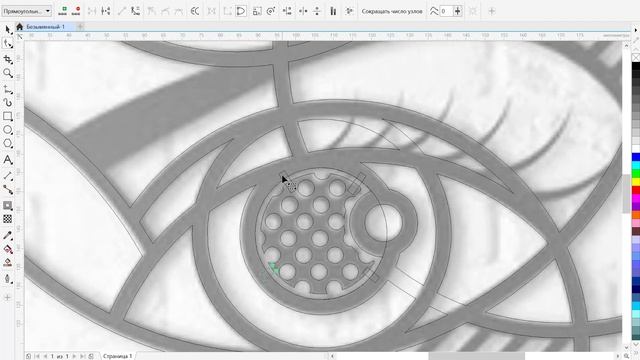Image resolution: width=640 pixels, height=360 pixels.
Task: Open the selection mode dropdown
Action: coord(26,11)
